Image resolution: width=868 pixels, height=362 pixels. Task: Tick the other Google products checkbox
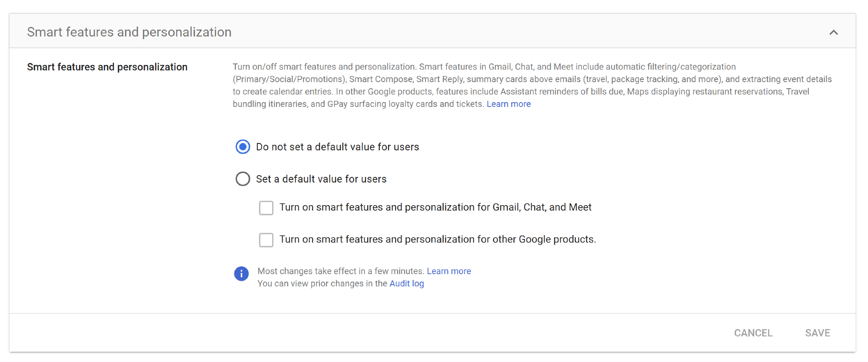(266, 240)
